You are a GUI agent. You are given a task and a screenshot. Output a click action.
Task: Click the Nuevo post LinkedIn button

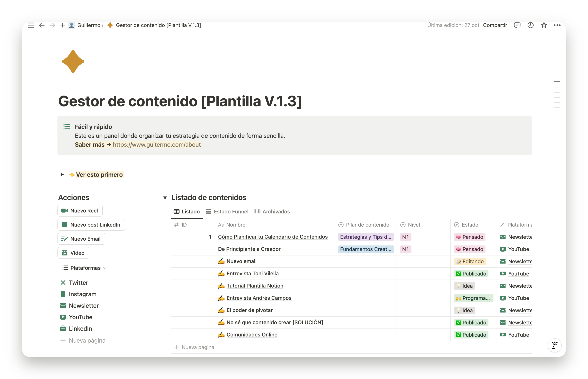coord(91,225)
